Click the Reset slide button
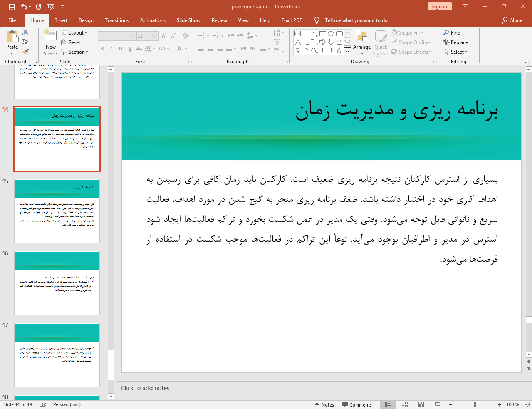 tap(71, 42)
